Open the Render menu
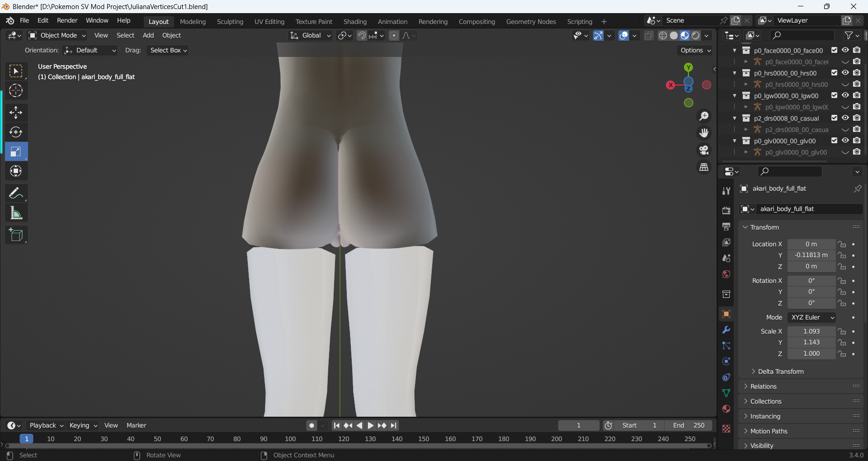This screenshot has height=461, width=868. 67,20
